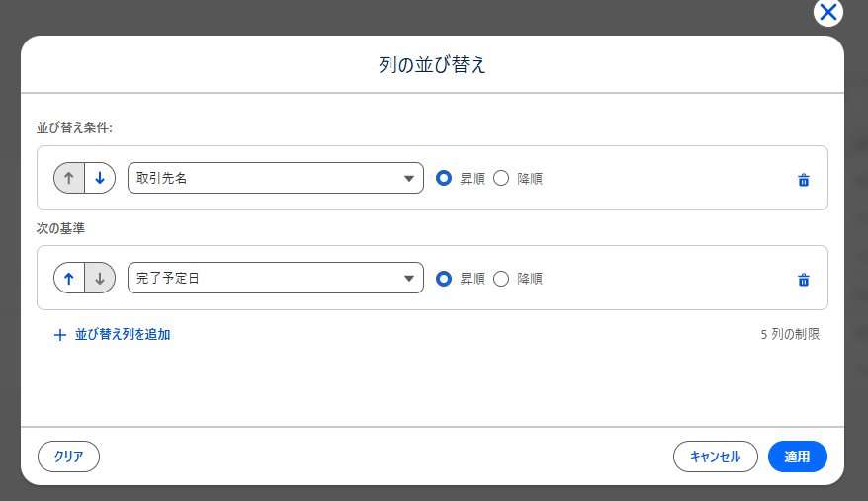This screenshot has width=868, height=501.
Task: Move the 完了予定日 sort row up
Action: (x=69, y=279)
